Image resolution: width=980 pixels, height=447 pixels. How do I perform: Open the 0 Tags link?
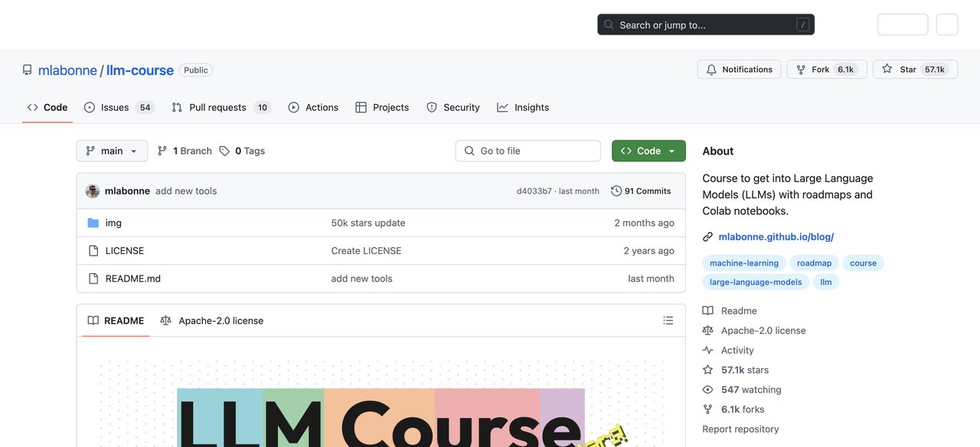click(x=242, y=151)
